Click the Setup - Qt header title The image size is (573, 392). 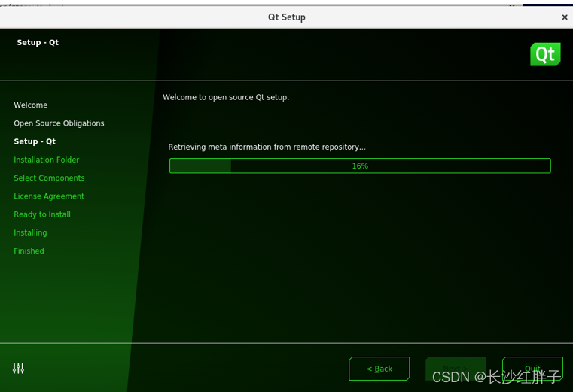click(38, 42)
